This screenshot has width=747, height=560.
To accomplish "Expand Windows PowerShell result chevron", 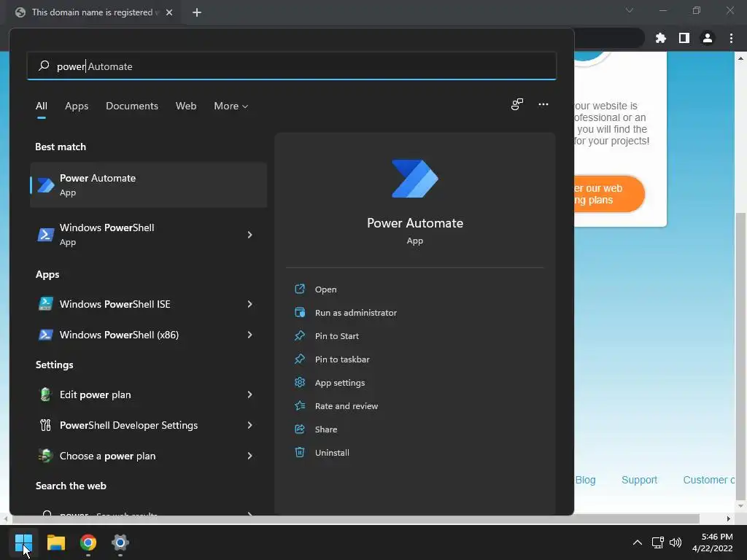I will [249, 234].
